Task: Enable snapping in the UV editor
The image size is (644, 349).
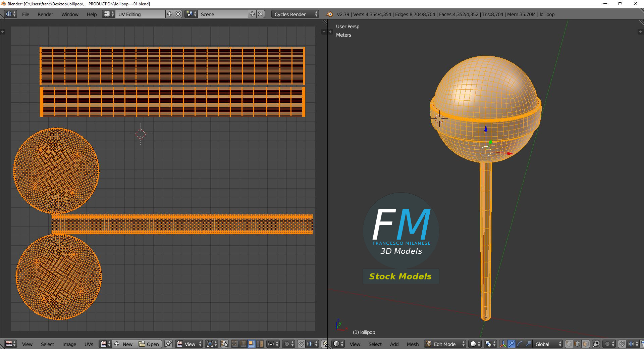Action: [301, 344]
